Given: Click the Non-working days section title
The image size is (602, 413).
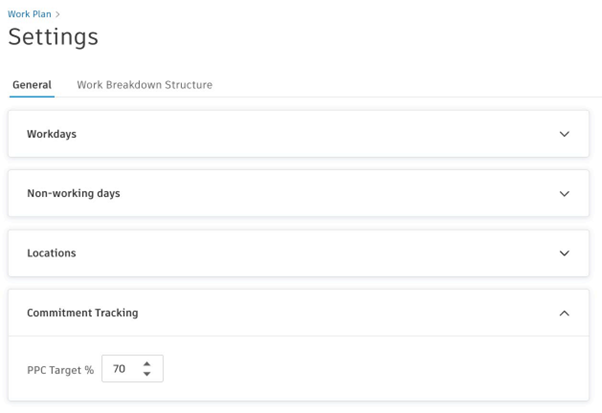Looking at the screenshot, I should pyautogui.click(x=73, y=193).
